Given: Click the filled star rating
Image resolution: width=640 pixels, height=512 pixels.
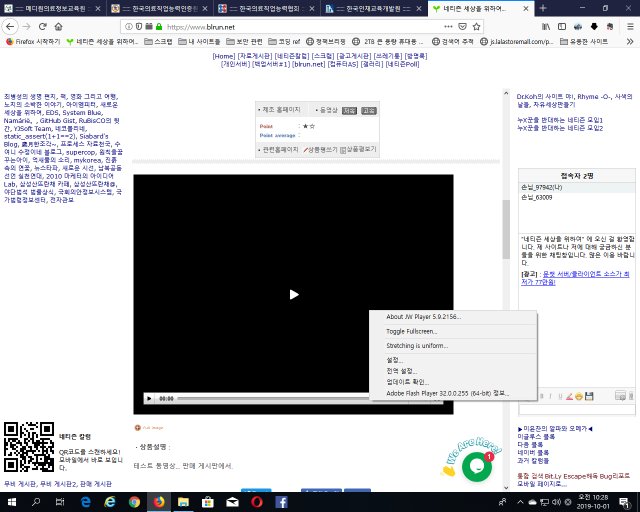Looking at the screenshot, I should pyautogui.click(x=305, y=126).
